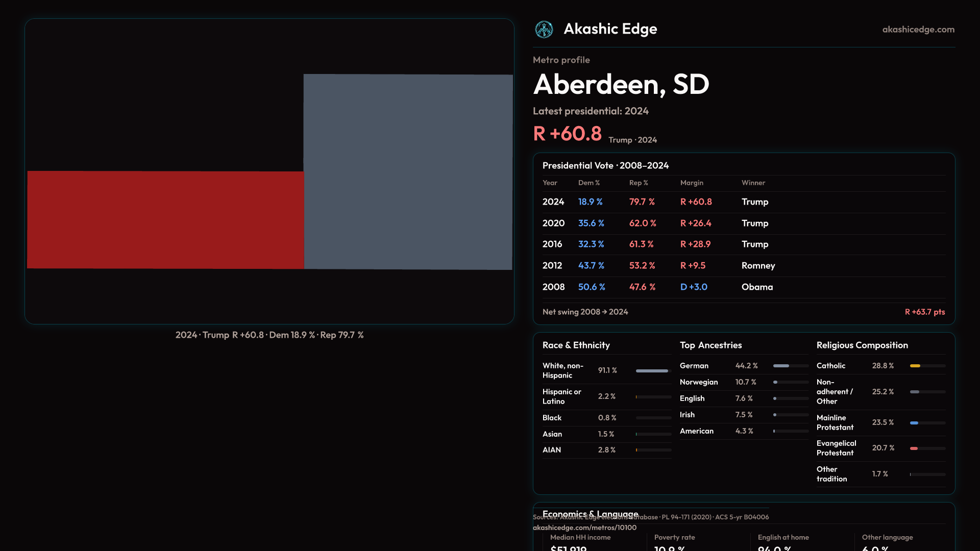This screenshot has height=551, width=980.
Task: Click the Evangelical Protestant red bar
Action: click(x=914, y=448)
